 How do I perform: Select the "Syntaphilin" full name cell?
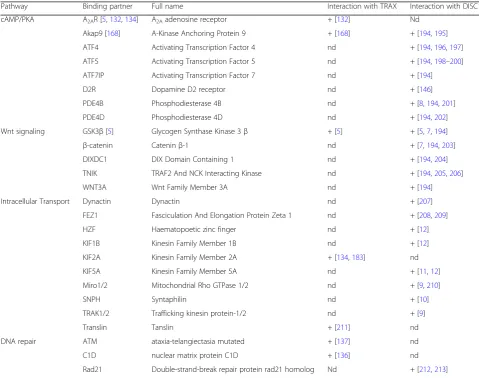coord(169,299)
